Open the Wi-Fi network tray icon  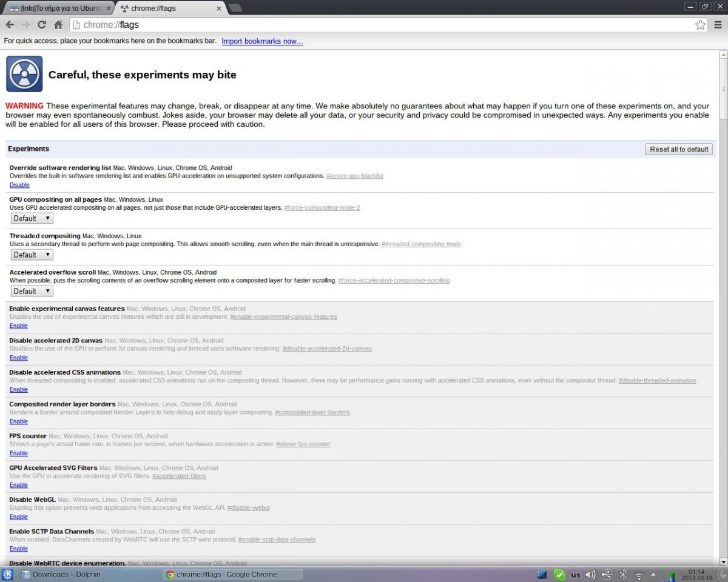click(639, 575)
